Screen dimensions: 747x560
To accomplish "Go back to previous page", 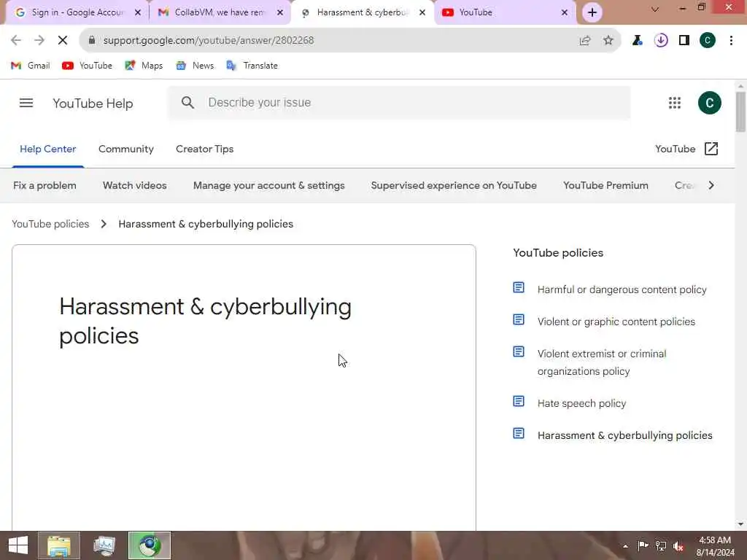I will (16, 40).
